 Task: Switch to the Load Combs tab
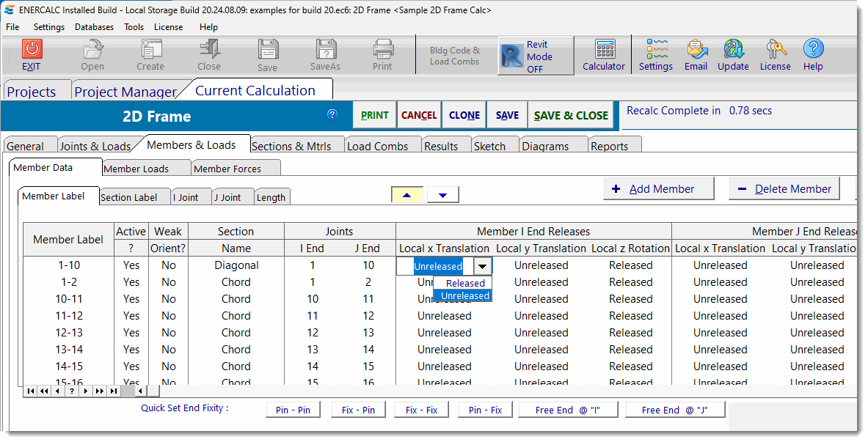coord(377,146)
